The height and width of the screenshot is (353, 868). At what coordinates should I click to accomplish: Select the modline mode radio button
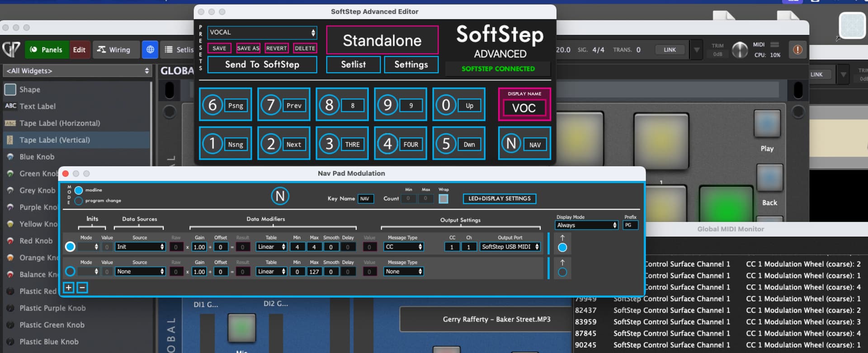tap(79, 190)
